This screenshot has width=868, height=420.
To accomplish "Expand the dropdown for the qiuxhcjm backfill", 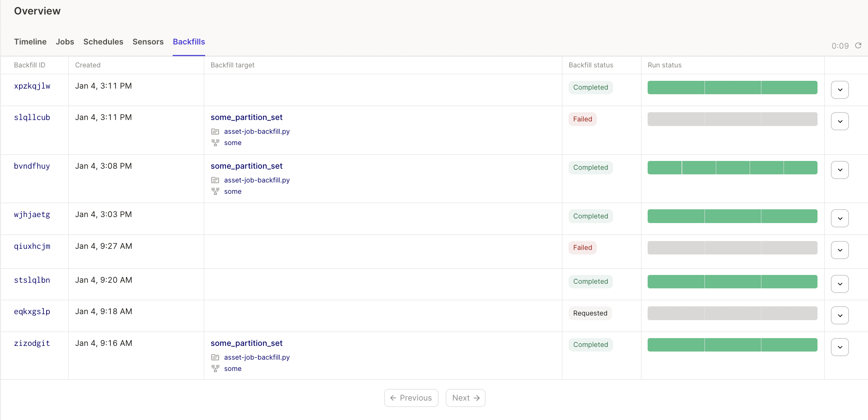I will [840, 250].
